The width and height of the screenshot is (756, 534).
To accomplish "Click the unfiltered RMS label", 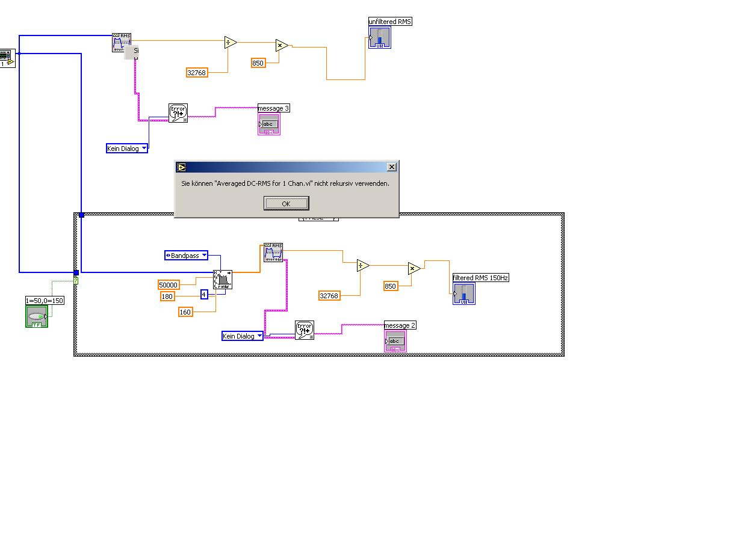I will 391,22.
